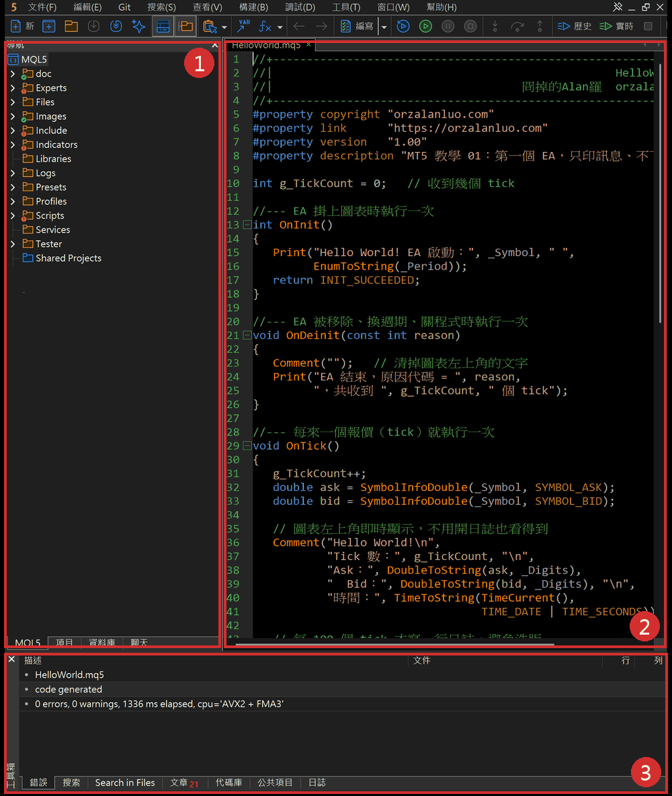672x796 pixels.
Task: Collapse the OnTick function fold marker
Action: point(247,446)
